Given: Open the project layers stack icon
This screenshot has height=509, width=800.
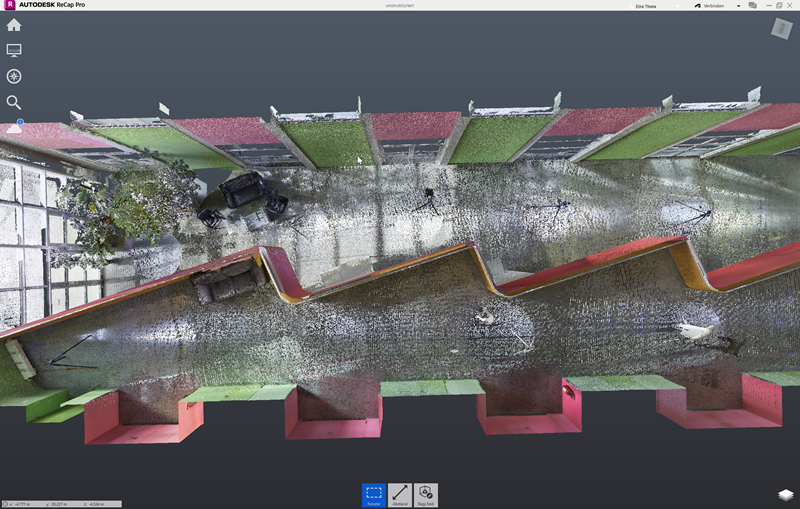Looking at the screenshot, I should tap(786, 495).
